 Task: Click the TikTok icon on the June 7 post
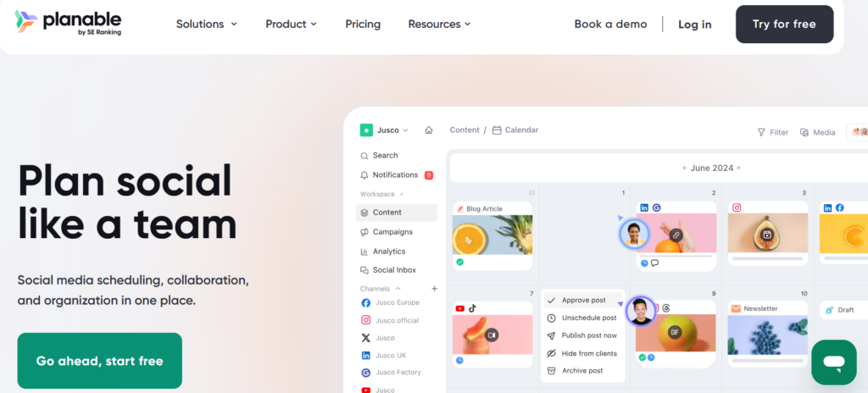(x=472, y=308)
